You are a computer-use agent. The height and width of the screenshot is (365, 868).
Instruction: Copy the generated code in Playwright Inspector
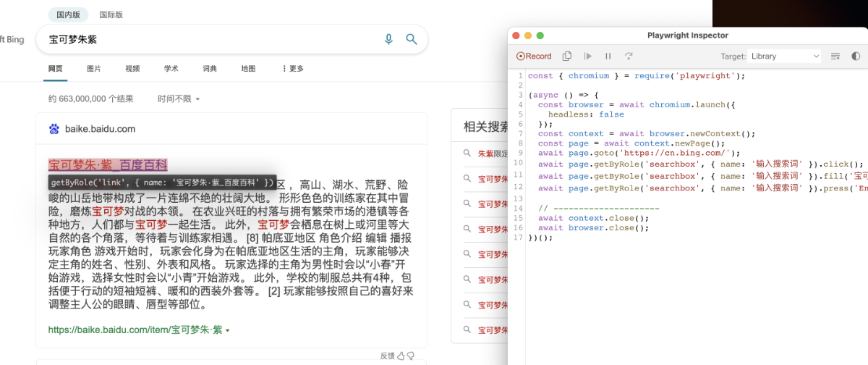(567, 56)
